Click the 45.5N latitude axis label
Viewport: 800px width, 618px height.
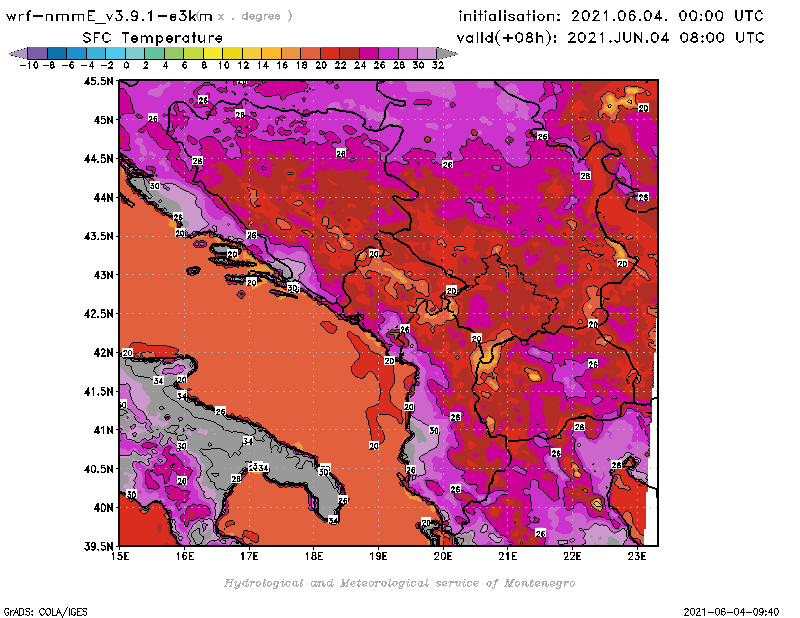(x=99, y=81)
